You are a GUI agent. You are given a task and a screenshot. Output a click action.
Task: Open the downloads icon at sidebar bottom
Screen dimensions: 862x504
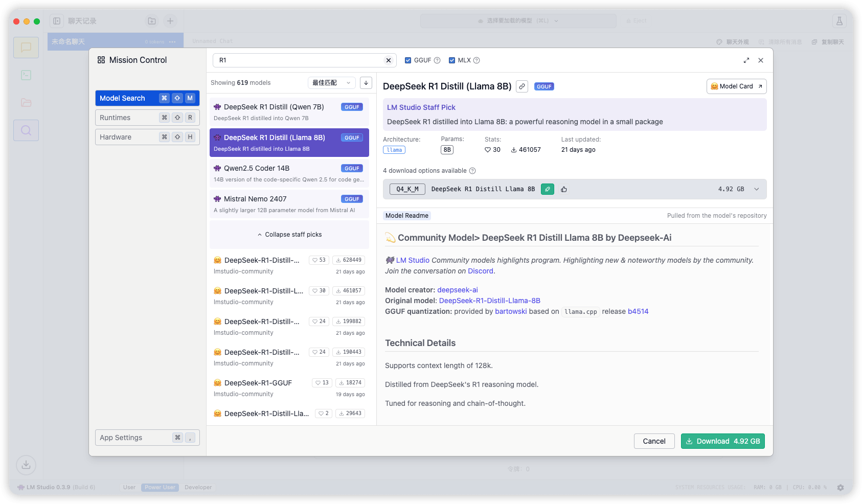coord(26,465)
